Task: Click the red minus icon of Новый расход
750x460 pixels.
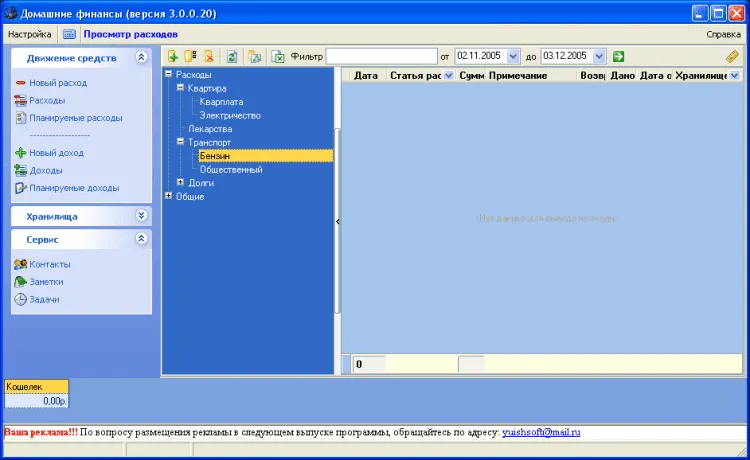Action: tap(21, 83)
